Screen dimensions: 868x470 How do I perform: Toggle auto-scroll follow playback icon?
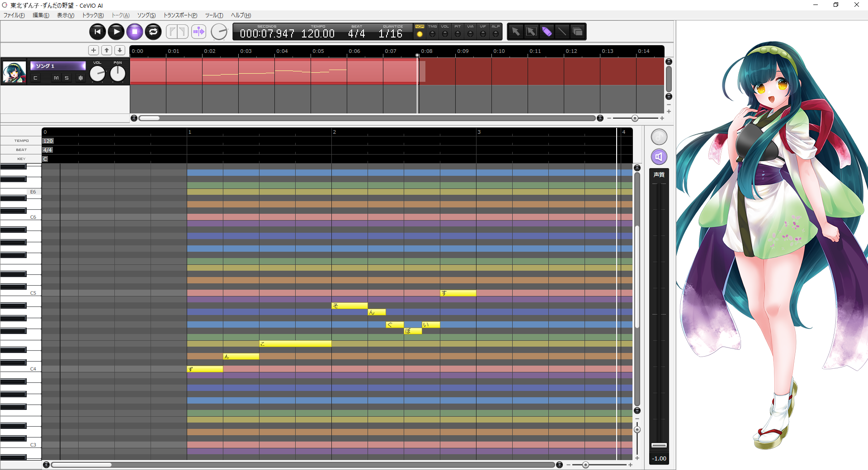coord(198,32)
